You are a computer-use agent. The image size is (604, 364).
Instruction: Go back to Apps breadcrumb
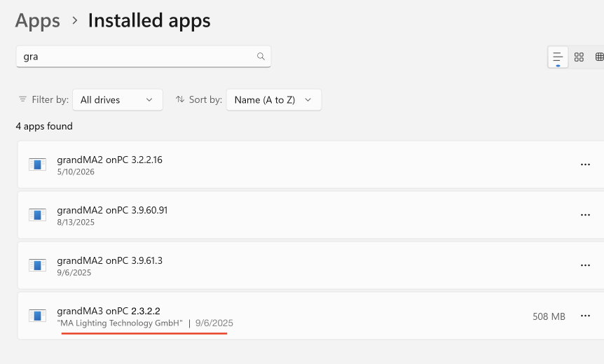38,20
